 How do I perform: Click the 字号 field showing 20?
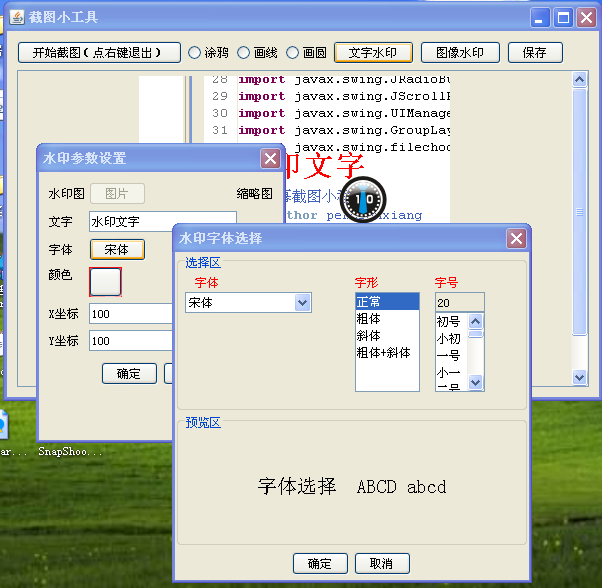(x=460, y=302)
